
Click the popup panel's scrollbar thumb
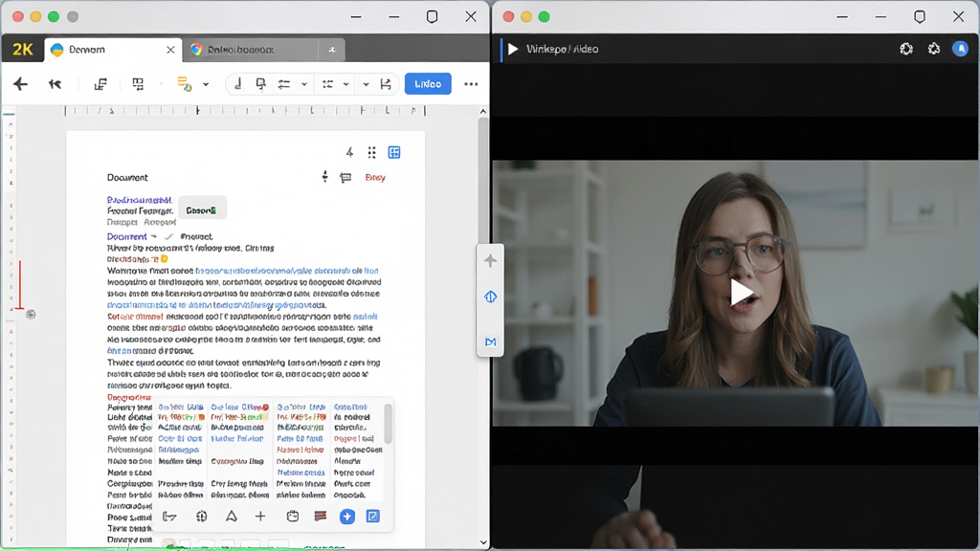[389, 424]
